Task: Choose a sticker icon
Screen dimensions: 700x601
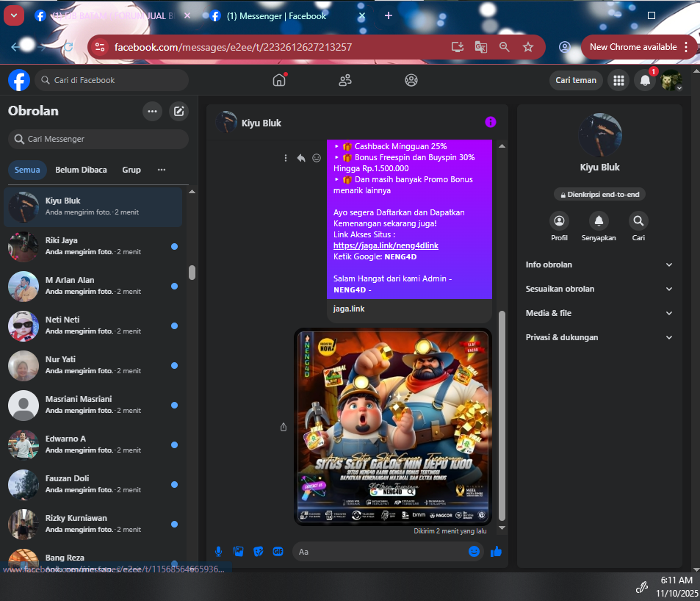Action: [x=259, y=552]
